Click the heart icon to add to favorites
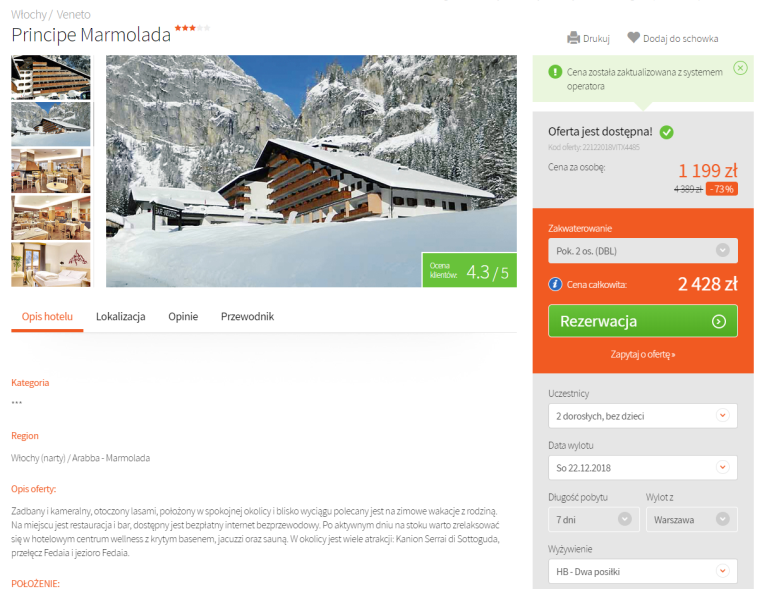760x589 pixels. coord(633,38)
